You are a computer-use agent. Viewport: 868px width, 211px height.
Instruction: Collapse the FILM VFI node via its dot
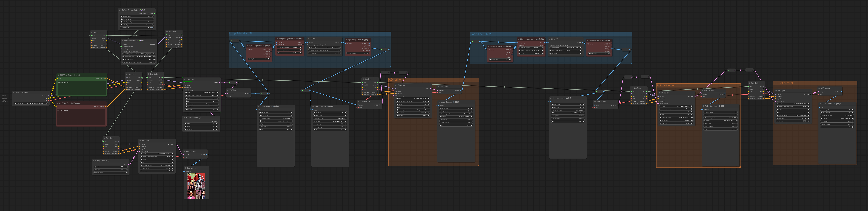click(x=308, y=39)
